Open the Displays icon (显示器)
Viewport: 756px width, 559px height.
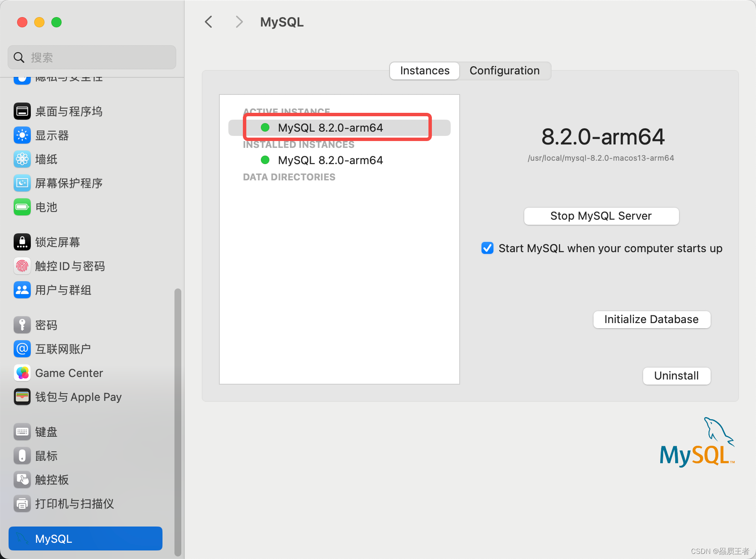pyautogui.click(x=22, y=135)
